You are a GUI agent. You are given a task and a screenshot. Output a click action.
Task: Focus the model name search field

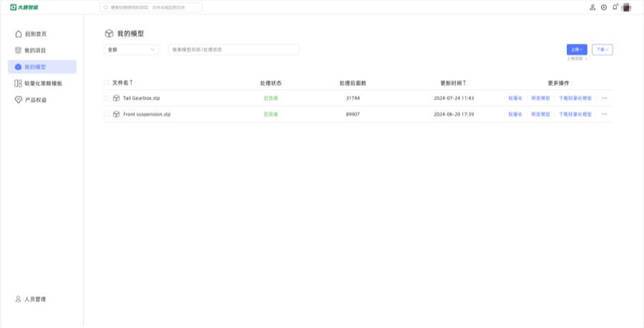point(234,49)
